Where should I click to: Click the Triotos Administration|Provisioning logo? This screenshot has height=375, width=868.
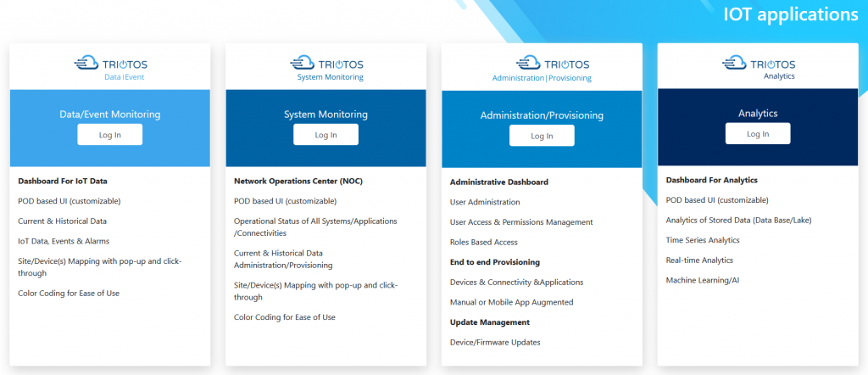coord(542,70)
